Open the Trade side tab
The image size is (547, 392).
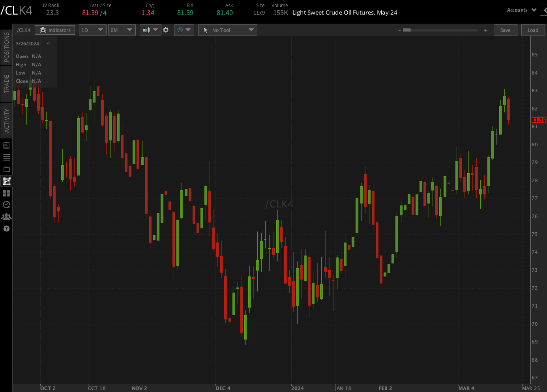(x=6, y=84)
